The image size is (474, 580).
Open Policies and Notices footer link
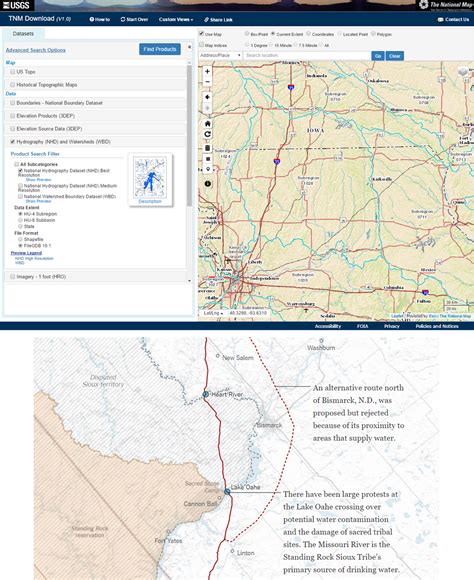coord(437,326)
